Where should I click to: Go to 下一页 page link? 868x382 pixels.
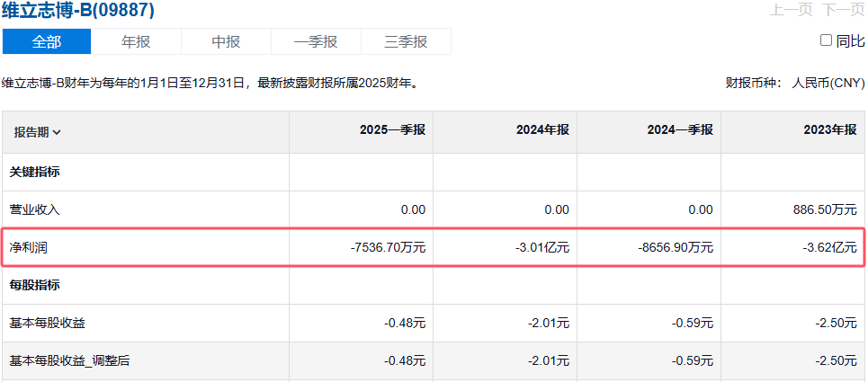843,9
